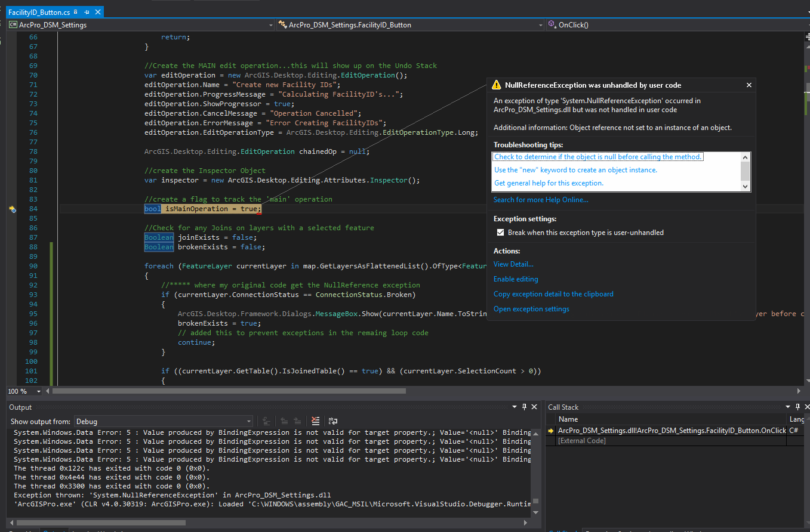This screenshot has width=810, height=532.
Task: Close the Output panel
Action: [534, 407]
